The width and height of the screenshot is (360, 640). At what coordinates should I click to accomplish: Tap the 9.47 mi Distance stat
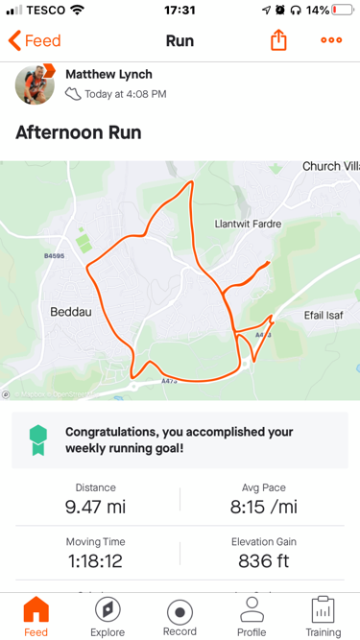96,499
